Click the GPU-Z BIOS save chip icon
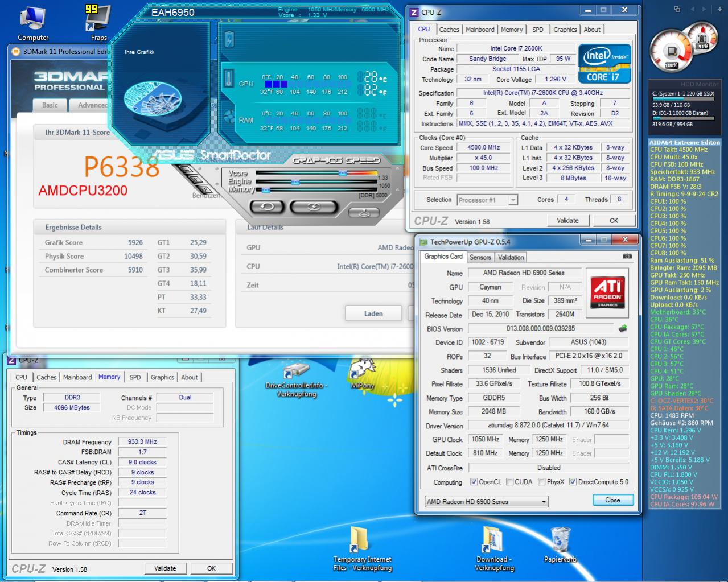Viewport: 728px width, 582px height. pos(623,328)
